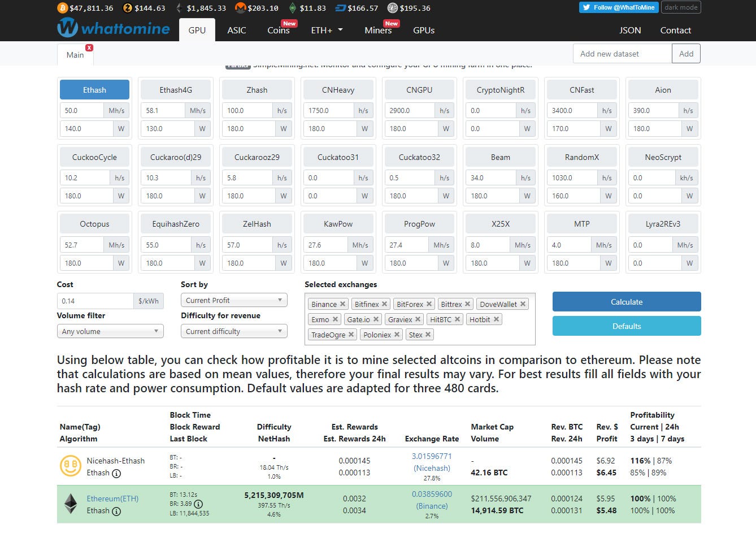The image size is (756, 533).
Task: Click the electricity Cost input field
Action: coord(95,301)
